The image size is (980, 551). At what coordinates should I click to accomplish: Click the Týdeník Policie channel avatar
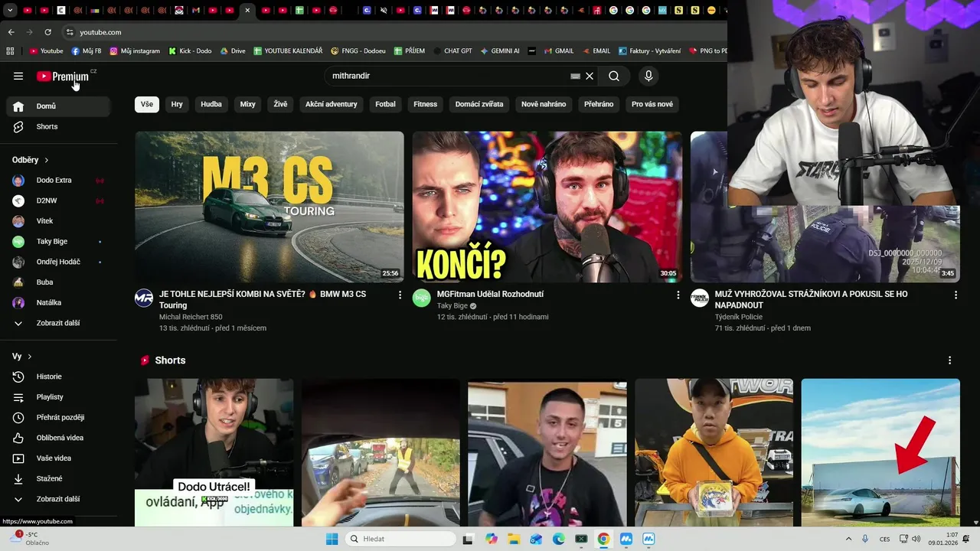click(x=700, y=298)
